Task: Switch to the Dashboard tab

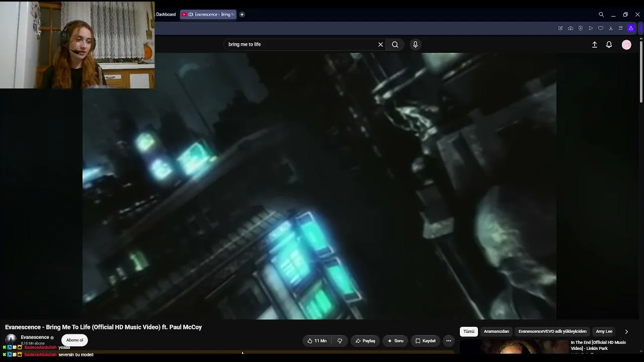Action: [166, 15]
